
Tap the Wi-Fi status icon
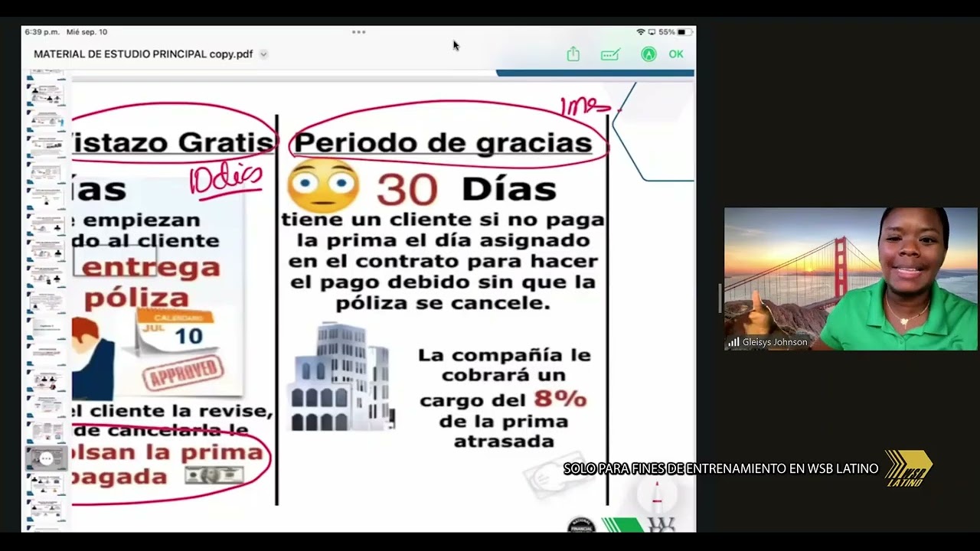[641, 32]
